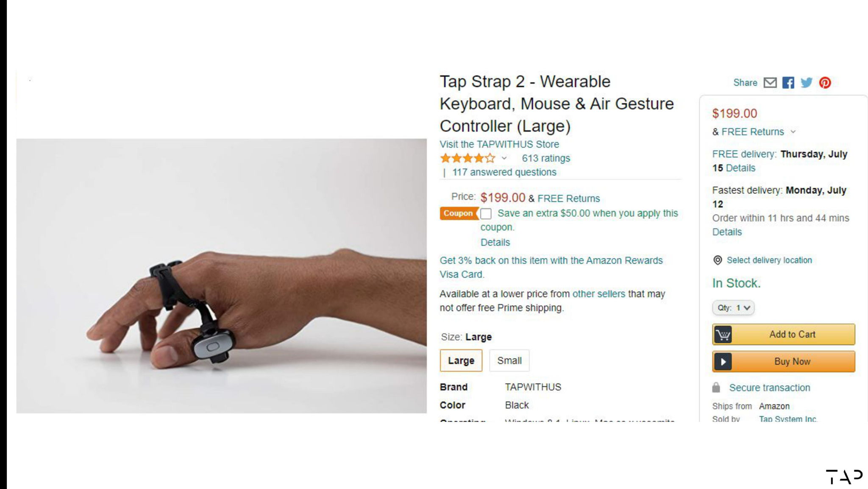Click the Tap Strap product photo
This screenshot has height=489, width=868.
(221, 276)
